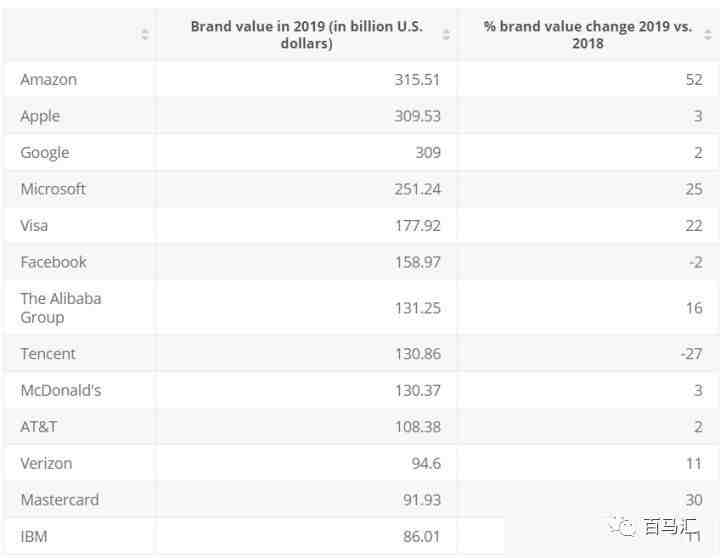
Task: Select the Apple brand cell
Action: click(40, 116)
